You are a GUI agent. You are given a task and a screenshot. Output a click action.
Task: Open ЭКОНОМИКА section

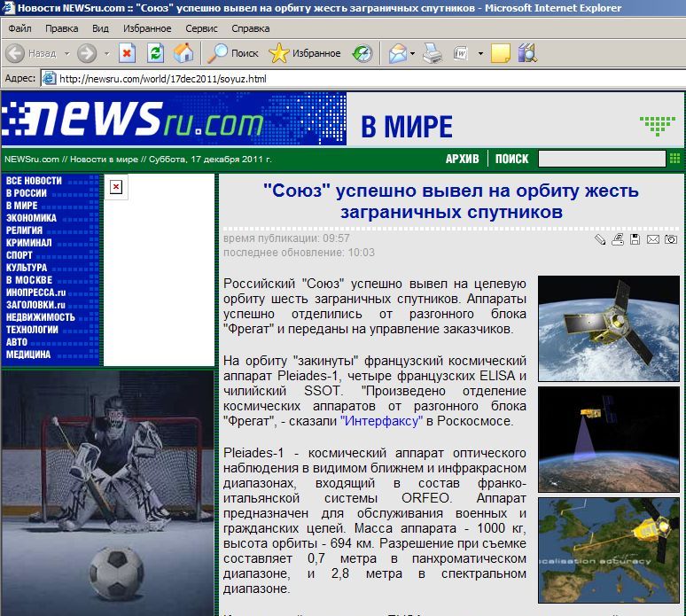click(x=31, y=218)
